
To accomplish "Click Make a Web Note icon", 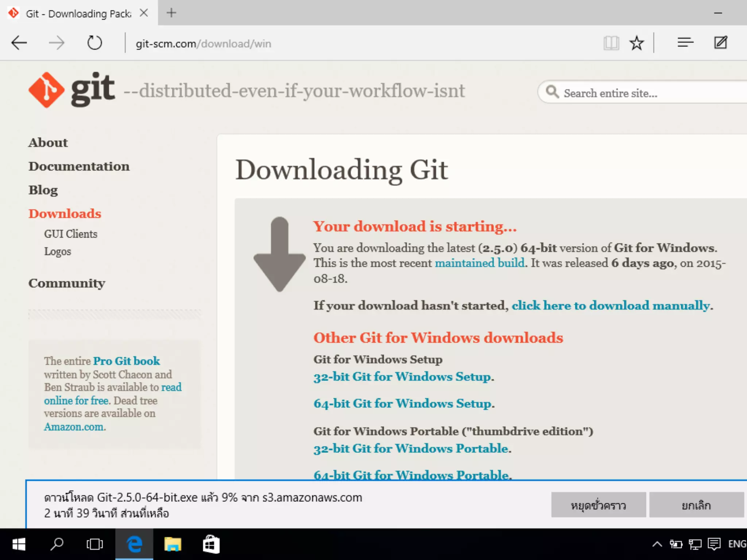I will pos(721,43).
